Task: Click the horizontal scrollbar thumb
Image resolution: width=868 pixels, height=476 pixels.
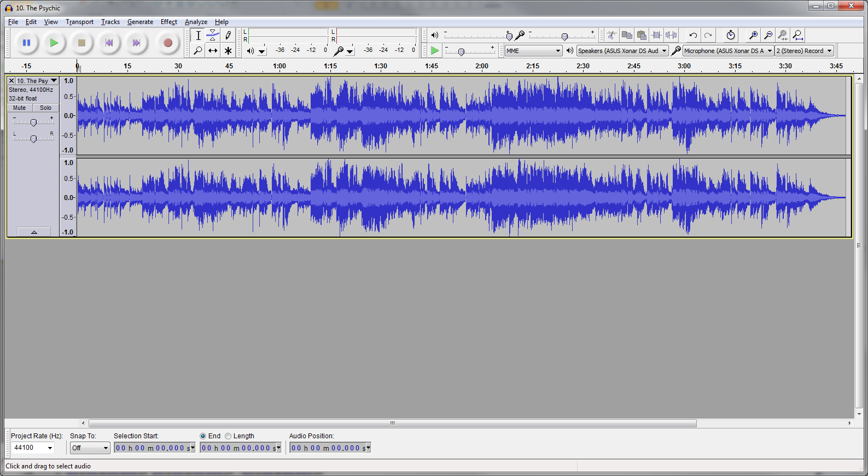Action: (393, 423)
